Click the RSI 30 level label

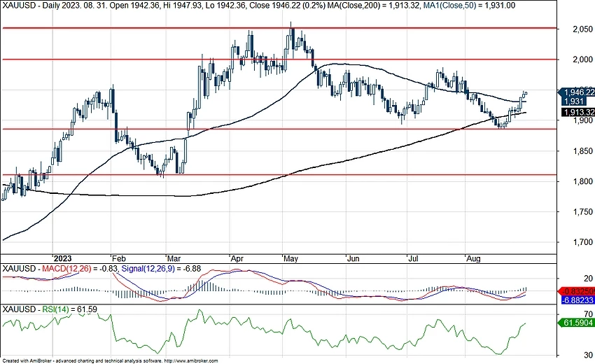point(588,356)
